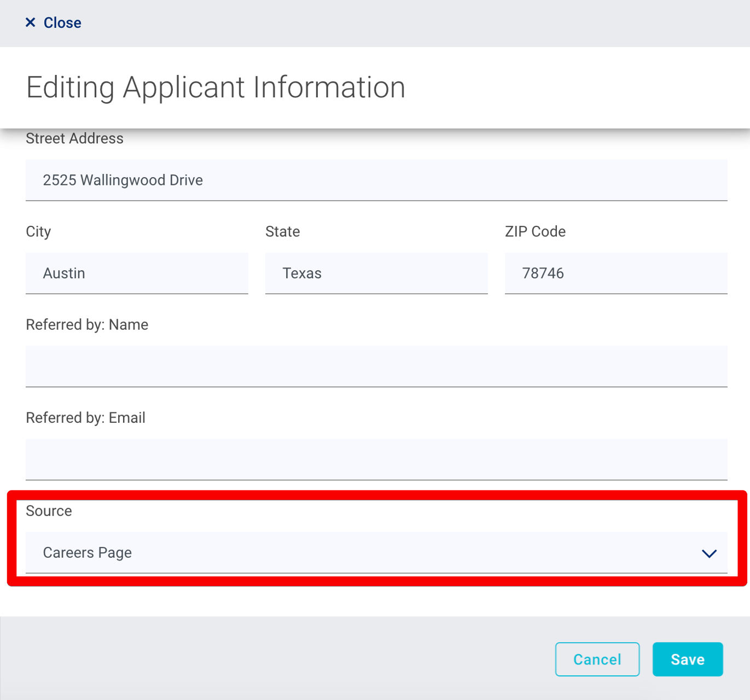
Task: Click the ZIP Code label
Action: coord(535,231)
